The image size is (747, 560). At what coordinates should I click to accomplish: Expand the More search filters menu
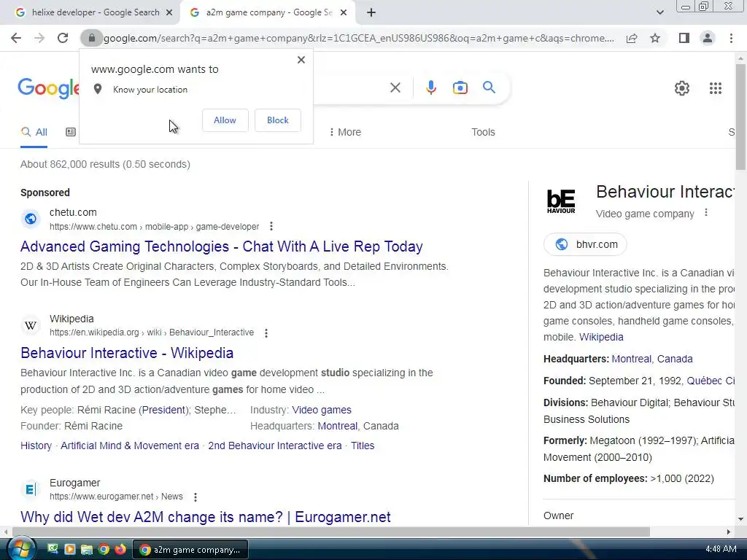[x=345, y=132]
